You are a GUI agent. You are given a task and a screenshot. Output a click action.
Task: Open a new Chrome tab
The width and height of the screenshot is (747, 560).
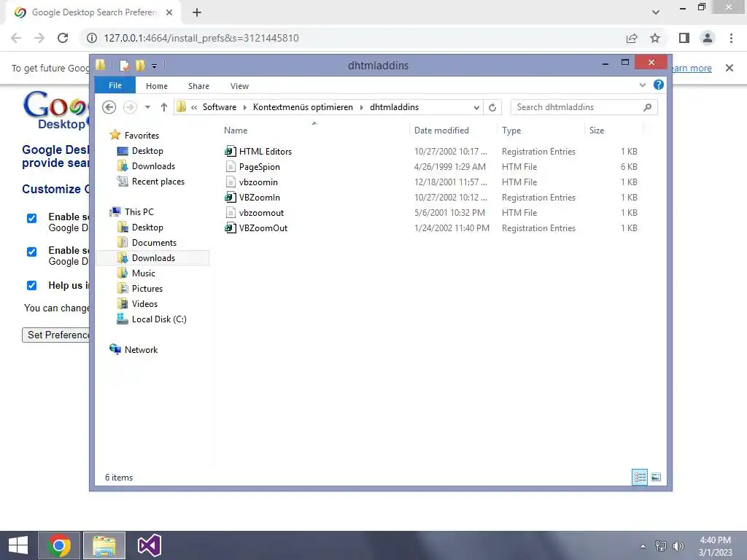pos(197,12)
